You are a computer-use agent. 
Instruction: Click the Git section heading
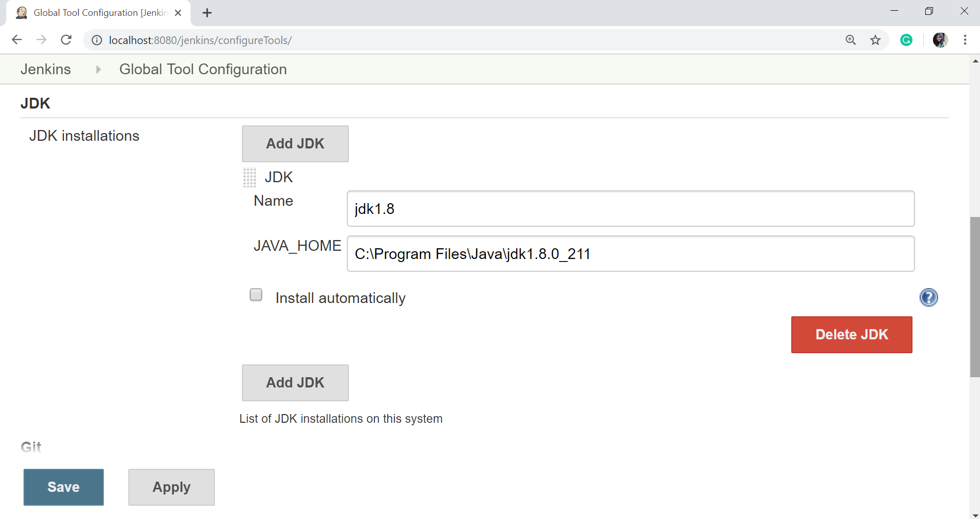tap(31, 447)
